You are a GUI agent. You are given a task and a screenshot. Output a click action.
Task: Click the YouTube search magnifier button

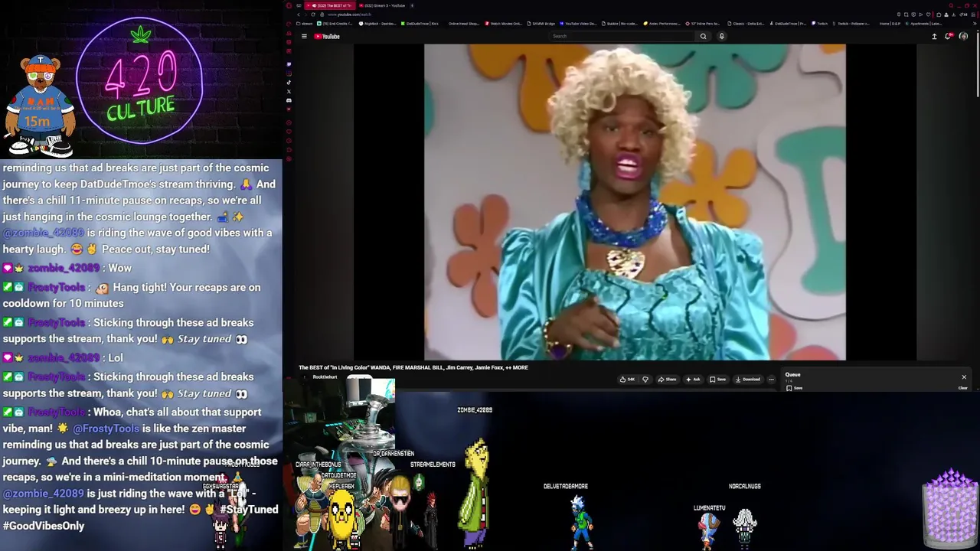point(703,36)
